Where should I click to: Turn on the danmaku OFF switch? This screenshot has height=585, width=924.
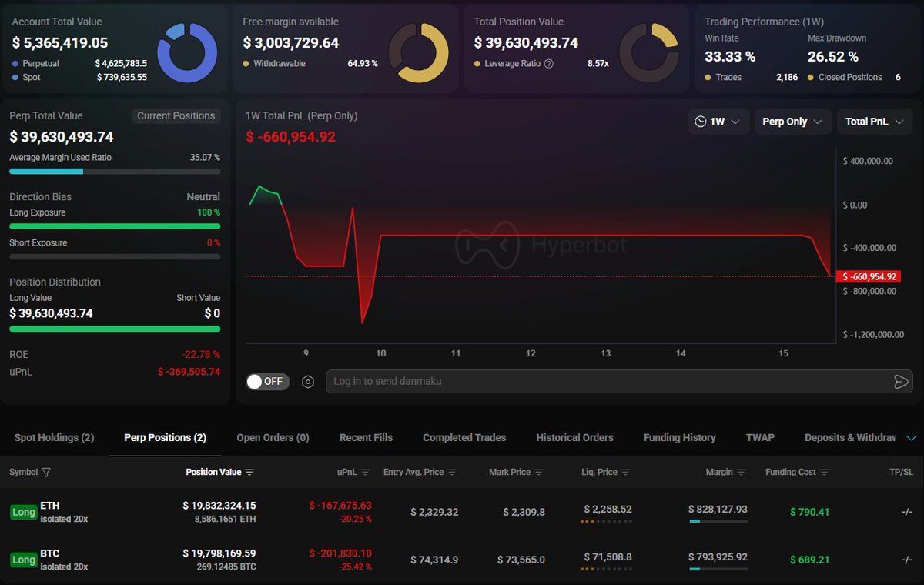coord(267,382)
